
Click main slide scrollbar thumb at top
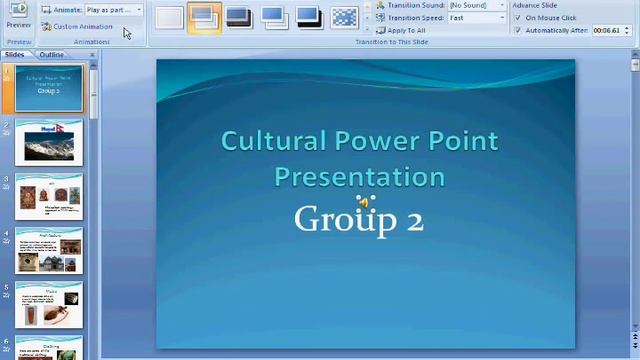tap(635, 65)
